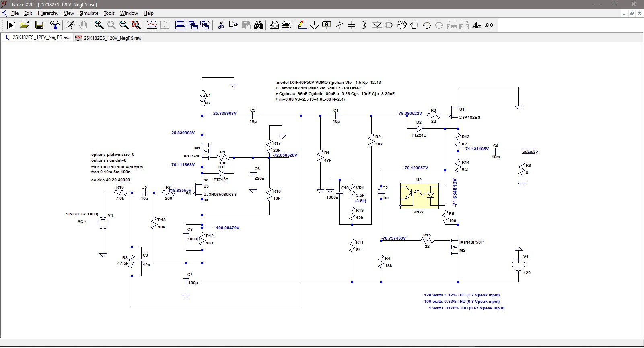The width and height of the screenshot is (644, 348).
Task: Click the SINE(0 .67 1000) source value
Action: [82, 214]
